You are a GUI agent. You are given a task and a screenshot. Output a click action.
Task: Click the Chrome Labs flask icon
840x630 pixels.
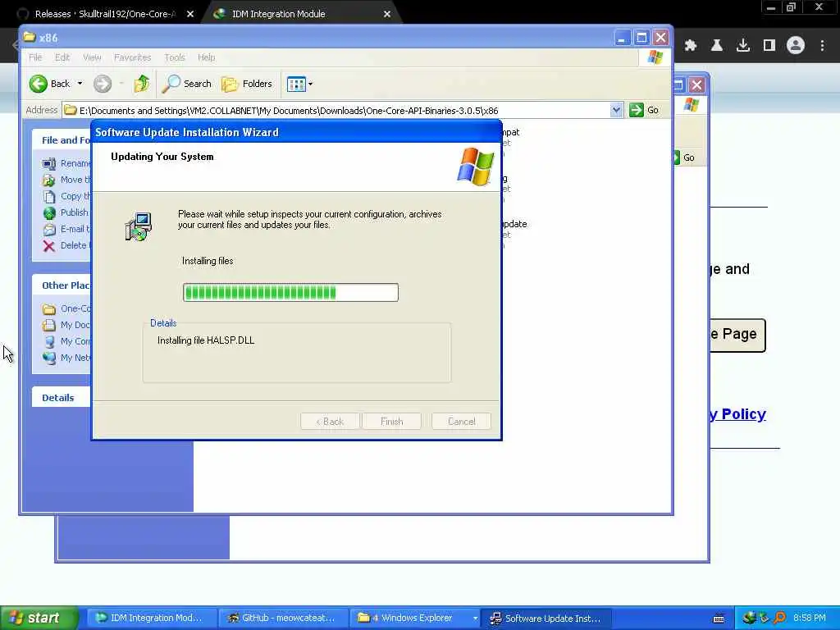[x=717, y=46]
